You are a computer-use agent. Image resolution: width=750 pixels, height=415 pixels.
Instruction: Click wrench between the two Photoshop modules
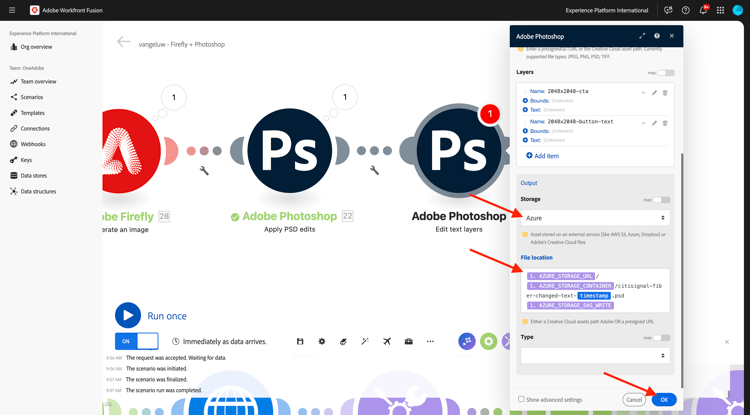(375, 170)
